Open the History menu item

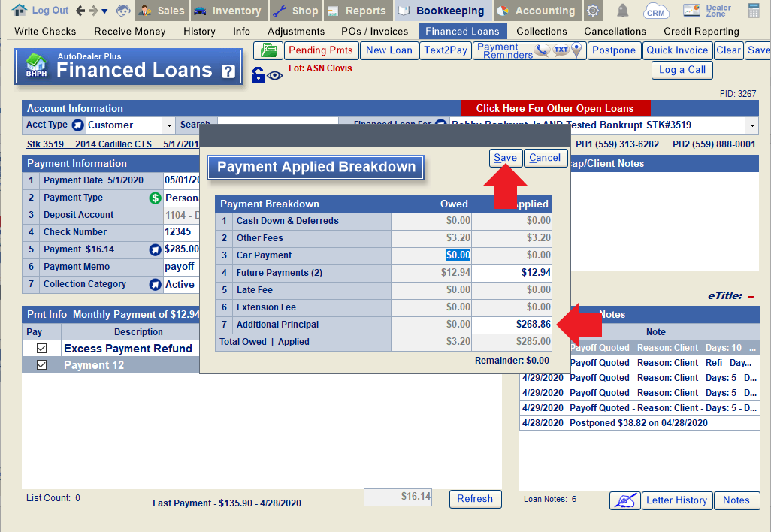click(x=199, y=31)
